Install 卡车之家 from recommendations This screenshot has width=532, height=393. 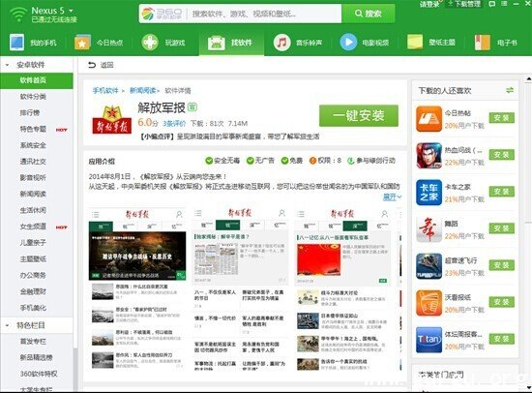click(501, 192)
